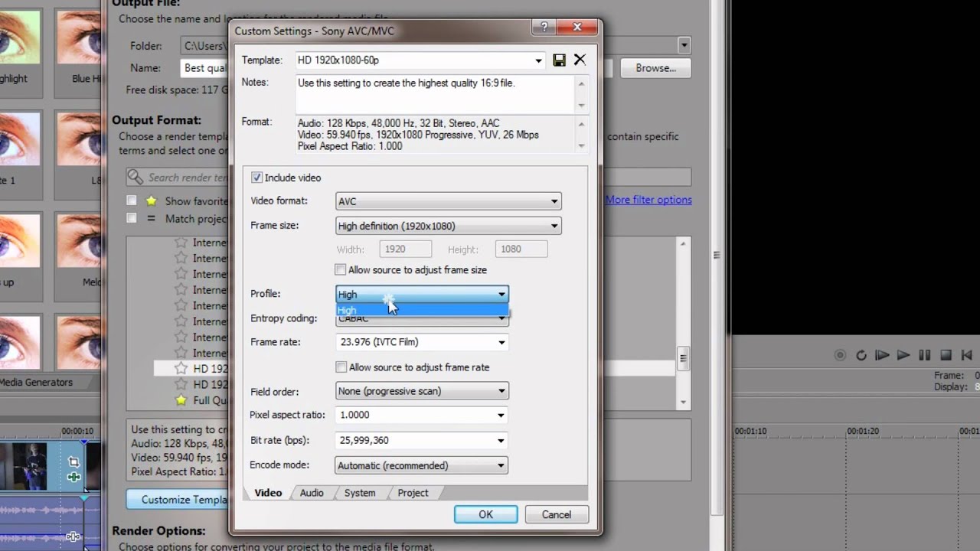Save the current template with floppy icon

[x=559, y=60]
